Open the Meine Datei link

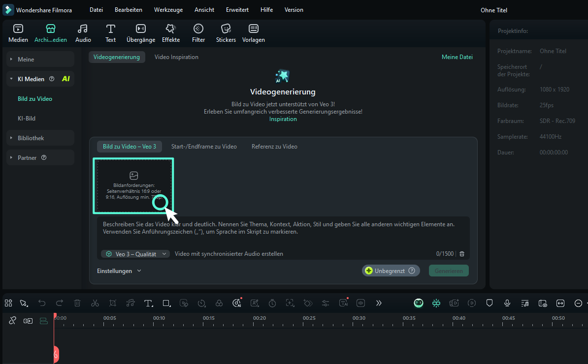point(457,57)
